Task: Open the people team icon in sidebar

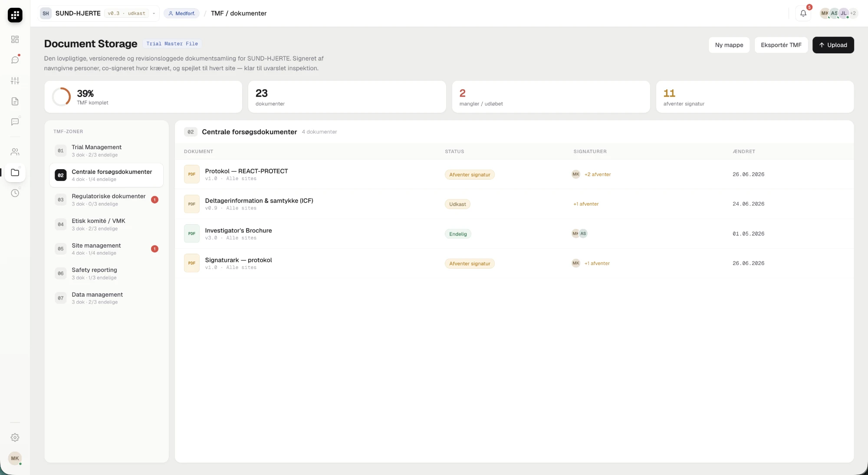Action: click(x=15, y=152)
